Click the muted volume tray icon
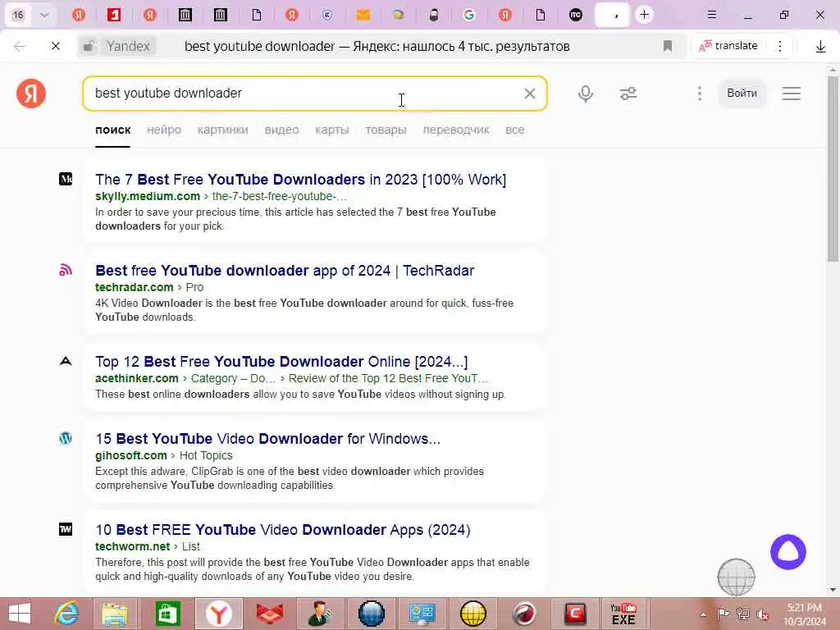The height and width of the screenshot is (630, 840). point(761,614)
